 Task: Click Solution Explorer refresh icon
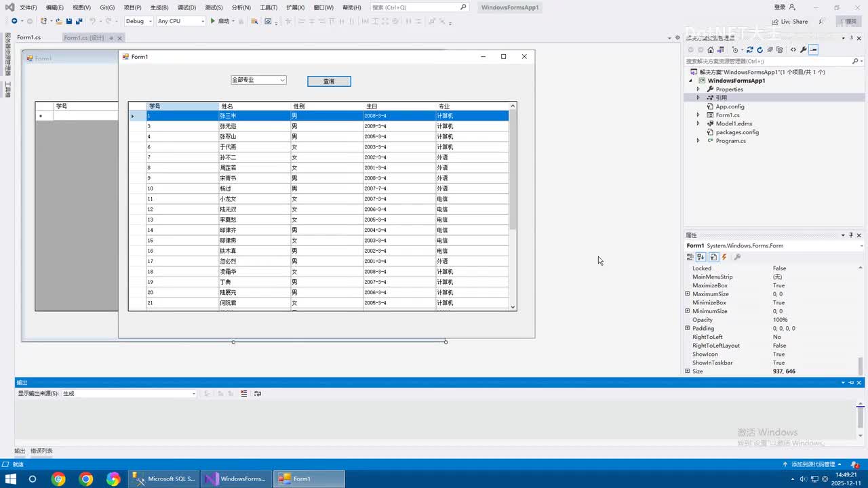tap(759, 49)
